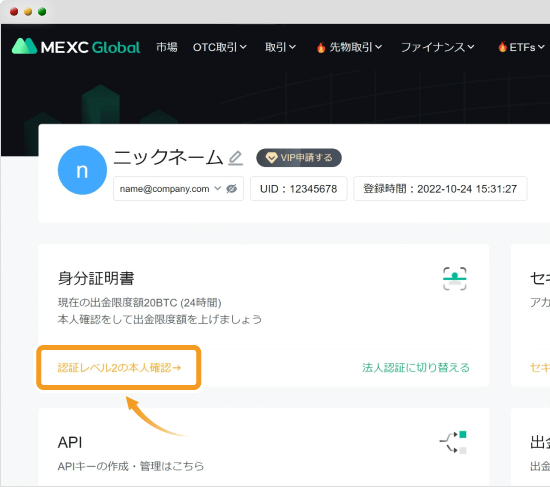Minimize the window with yellow button
This screenshot has height=487, width=550.
click(x=28, y=12)
